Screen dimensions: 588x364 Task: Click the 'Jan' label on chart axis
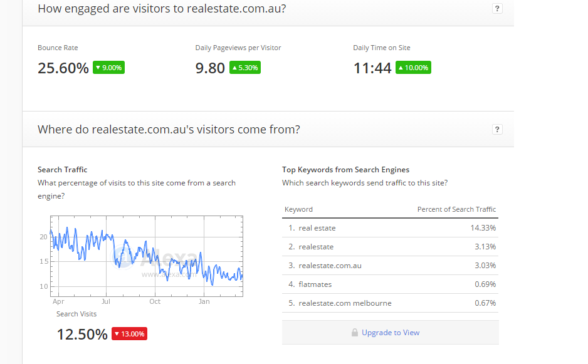point(204,301)
